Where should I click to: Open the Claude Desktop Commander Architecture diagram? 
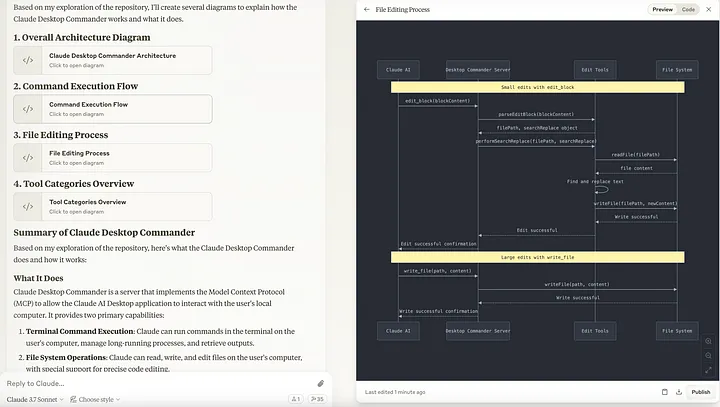tap(112, 60)
